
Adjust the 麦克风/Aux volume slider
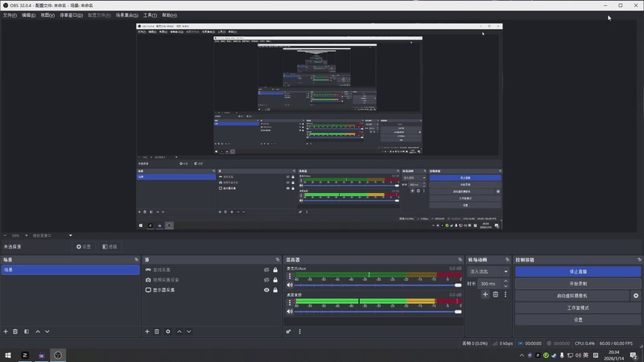pyautogui.click(x=378, y=285)
